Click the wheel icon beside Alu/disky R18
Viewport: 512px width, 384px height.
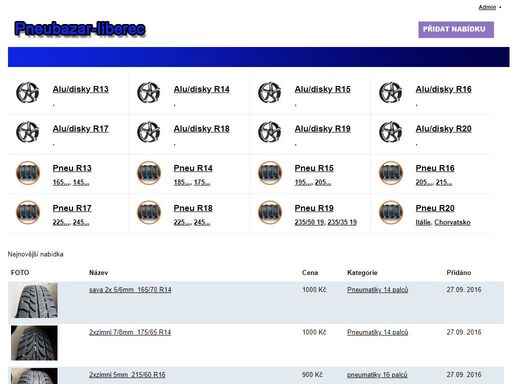(x=149, y=132)
